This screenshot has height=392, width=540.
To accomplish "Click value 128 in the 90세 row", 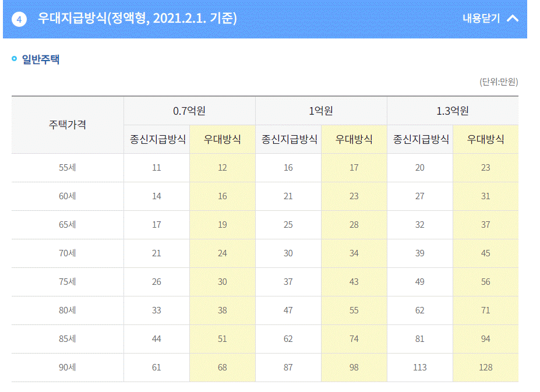I will click(x=486, y=368).
